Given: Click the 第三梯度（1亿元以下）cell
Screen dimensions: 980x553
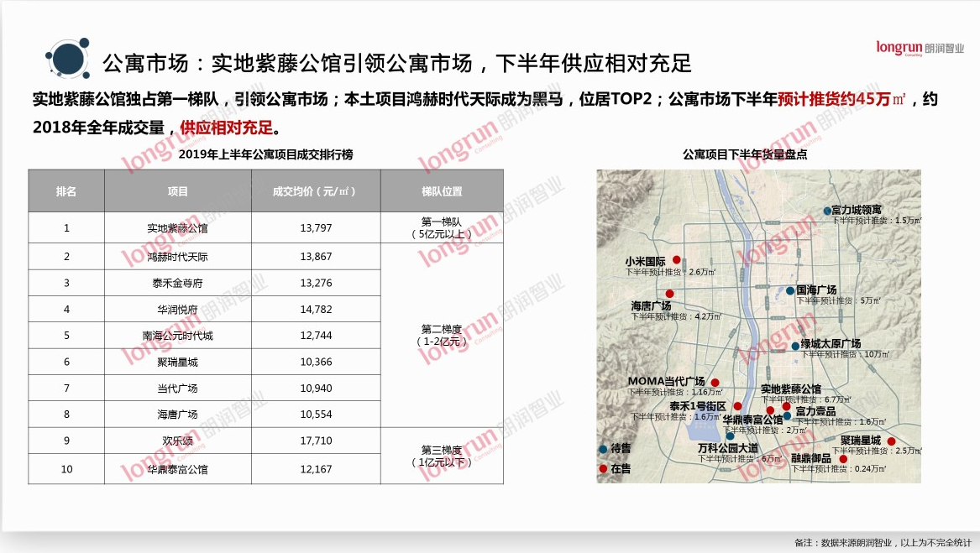Looking at the screenshot, I should [442, 456].
